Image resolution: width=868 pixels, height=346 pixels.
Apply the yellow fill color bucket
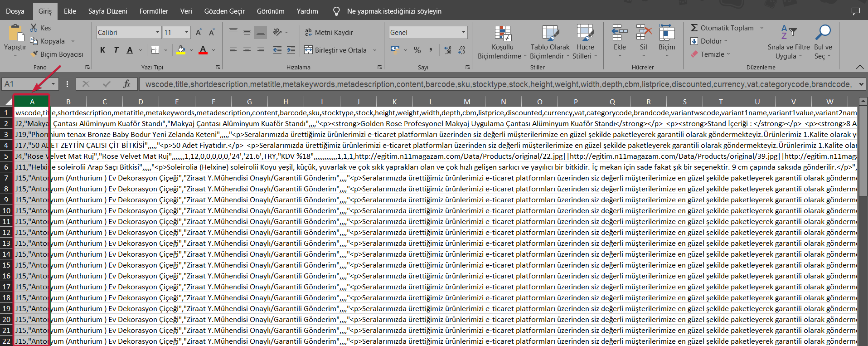click(181, 50)
